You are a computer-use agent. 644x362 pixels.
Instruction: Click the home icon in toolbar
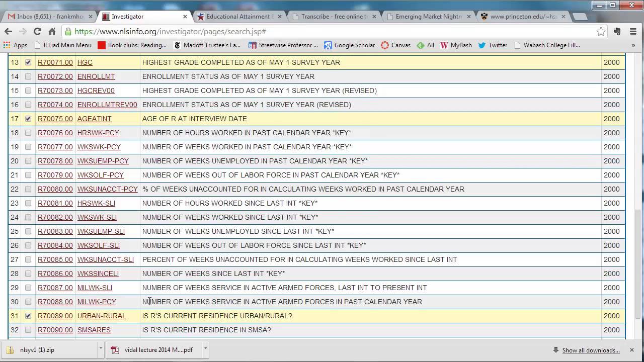pos(51,31)
